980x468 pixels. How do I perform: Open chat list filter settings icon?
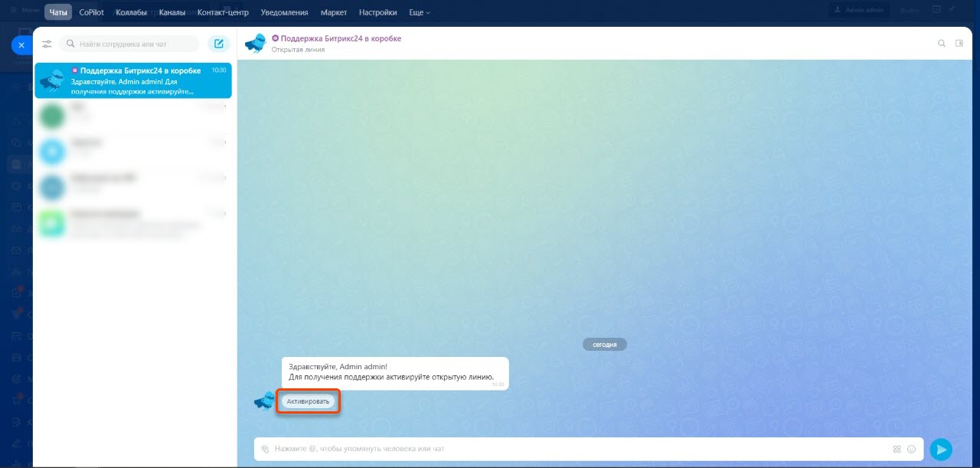[x=47, y=44]
